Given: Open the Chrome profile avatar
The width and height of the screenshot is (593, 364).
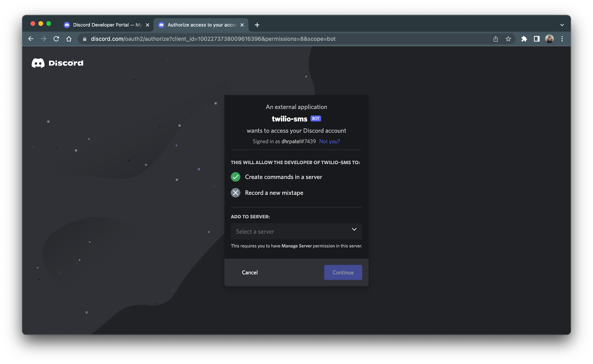Looking at the screenshot, I should [x=549, y=39].
